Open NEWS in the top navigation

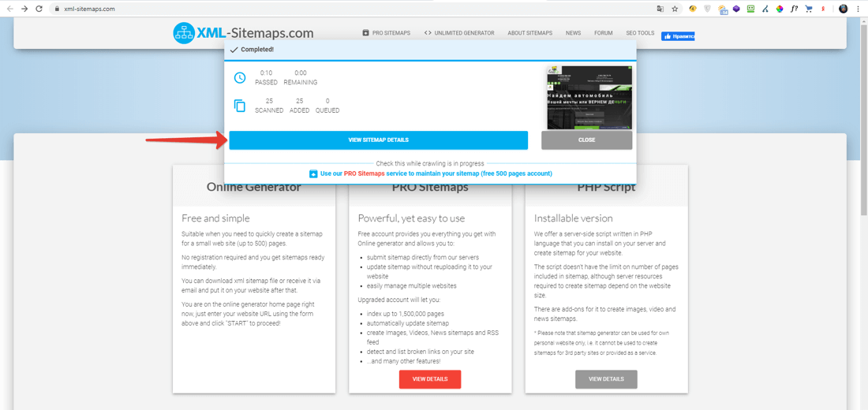573,33
